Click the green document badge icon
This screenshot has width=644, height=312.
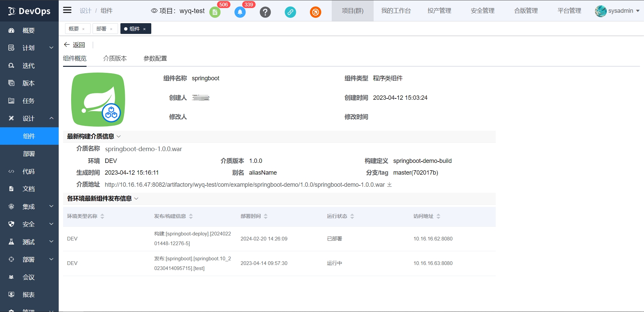click(215, 12)
